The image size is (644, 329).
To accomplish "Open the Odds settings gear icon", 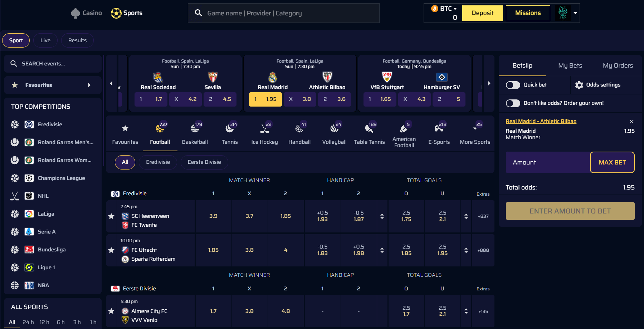I will (579, 85).
